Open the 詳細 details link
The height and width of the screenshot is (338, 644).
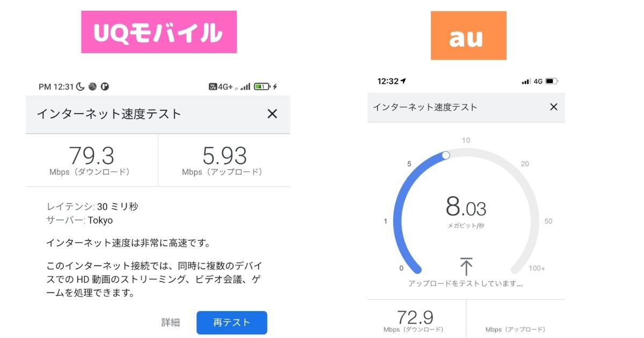coord(171,322)
